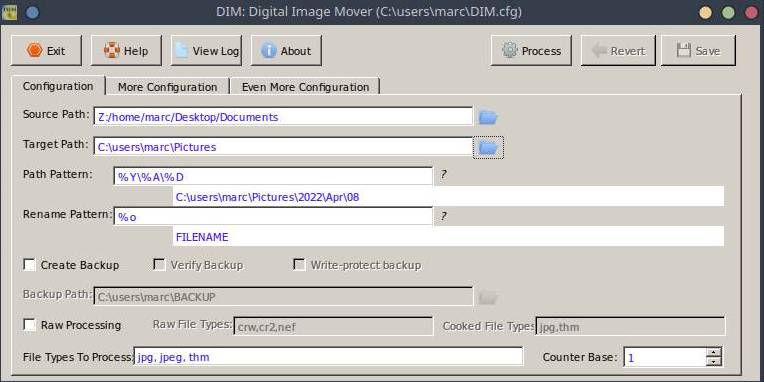764x382 pixels.
Task: Click the blue circle title bar button
Action: click(33, 12)
